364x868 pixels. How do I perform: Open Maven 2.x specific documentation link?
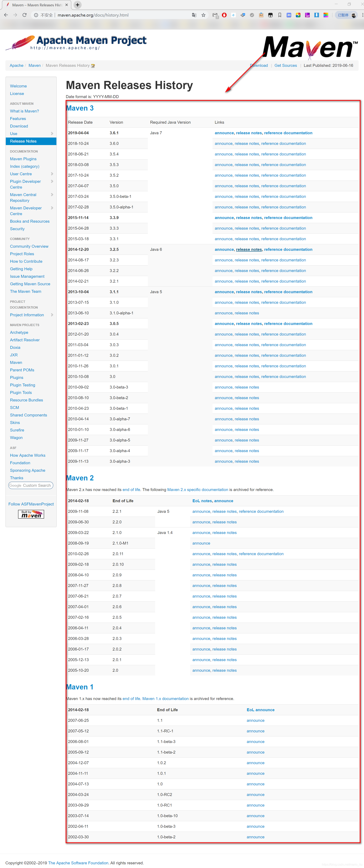point(198,490)
